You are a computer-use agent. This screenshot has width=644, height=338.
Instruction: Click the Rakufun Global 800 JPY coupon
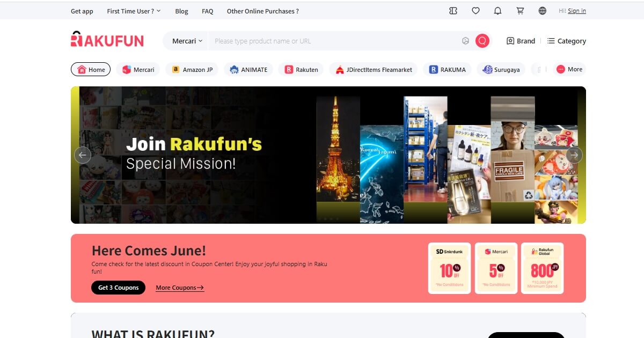point(543,268)
